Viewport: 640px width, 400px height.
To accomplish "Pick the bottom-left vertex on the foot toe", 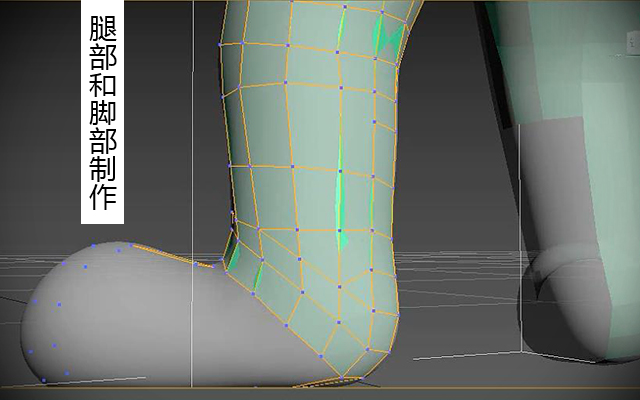I will 44,380.
